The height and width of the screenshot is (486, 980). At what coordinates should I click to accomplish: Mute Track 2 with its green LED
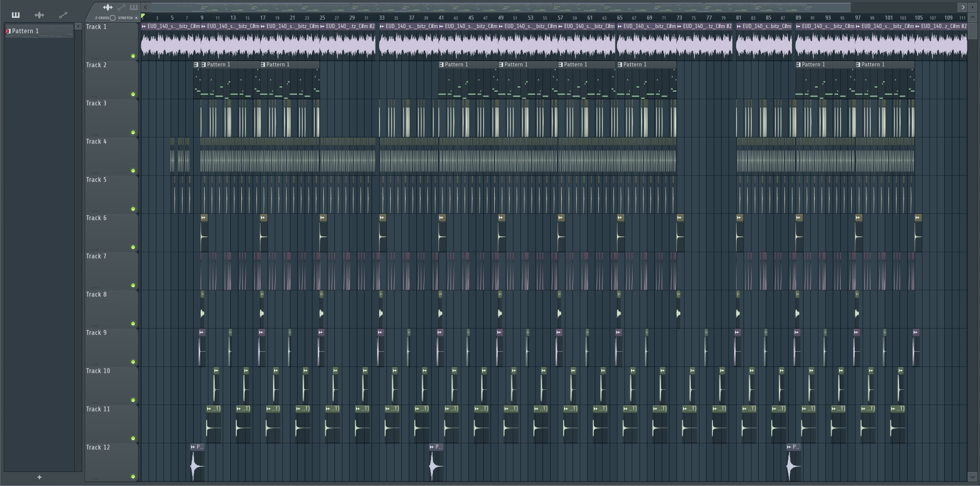coord(133,94)
